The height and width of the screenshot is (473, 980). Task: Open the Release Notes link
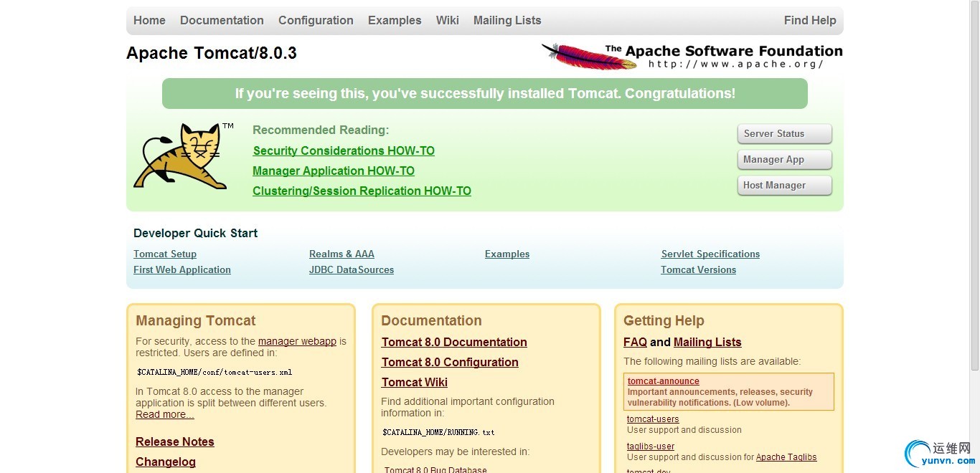coord(175,441)
